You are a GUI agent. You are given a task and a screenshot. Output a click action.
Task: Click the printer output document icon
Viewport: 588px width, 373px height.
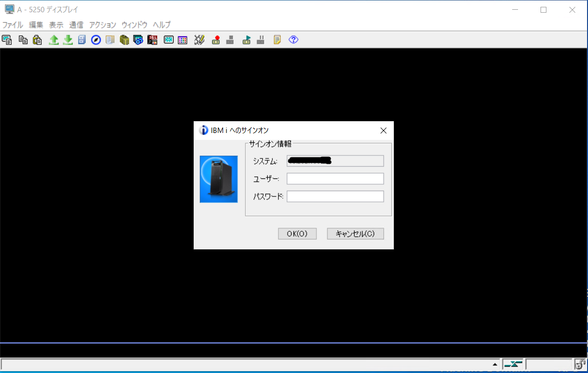110,40
